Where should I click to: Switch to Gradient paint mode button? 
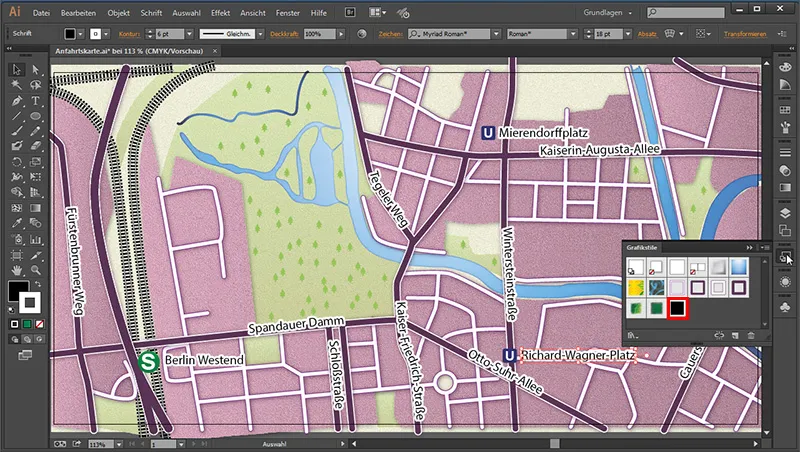click(x=27, y=324)
